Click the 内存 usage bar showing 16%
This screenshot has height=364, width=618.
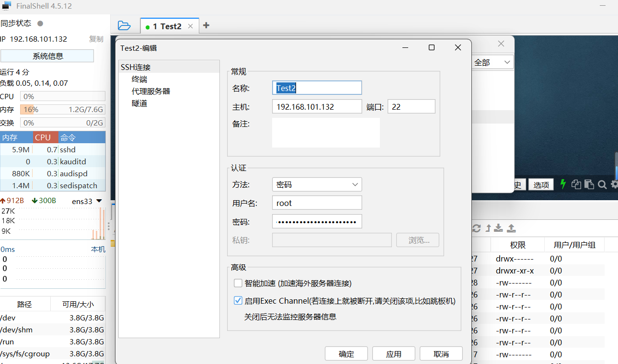63,110
